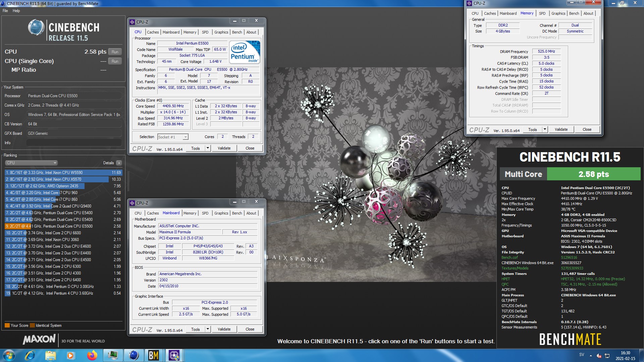Click the Memory CPU-Z window's title bar icon
This screenshot has width=644, height=362.
pyautogui.click(x=469, y=3)
